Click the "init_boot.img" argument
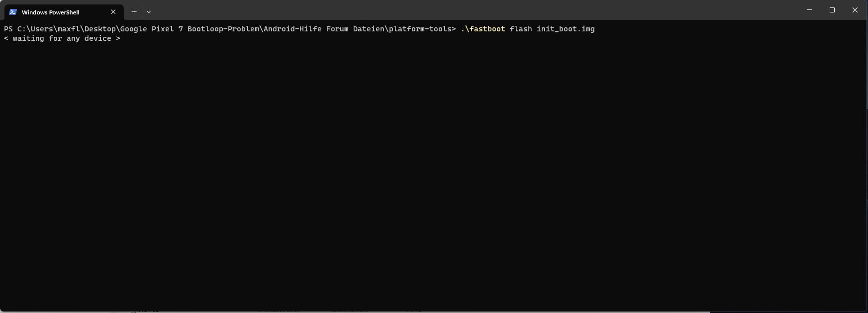Screen dimensions: 868x313 click(566, 29)
